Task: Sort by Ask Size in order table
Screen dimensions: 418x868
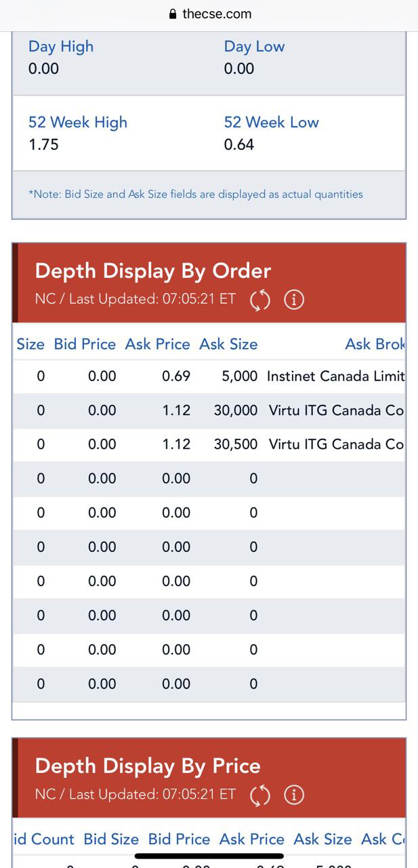Action: [228, 344]
